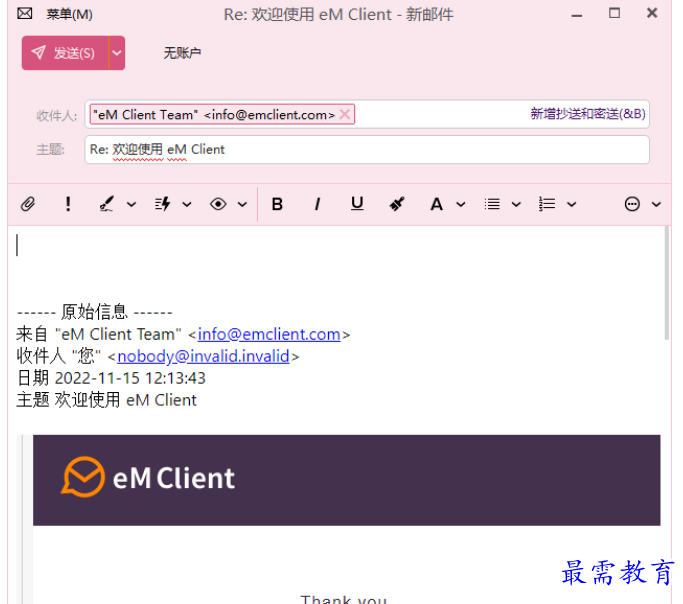Click 新增抄送和密送(&B) link

588,114
